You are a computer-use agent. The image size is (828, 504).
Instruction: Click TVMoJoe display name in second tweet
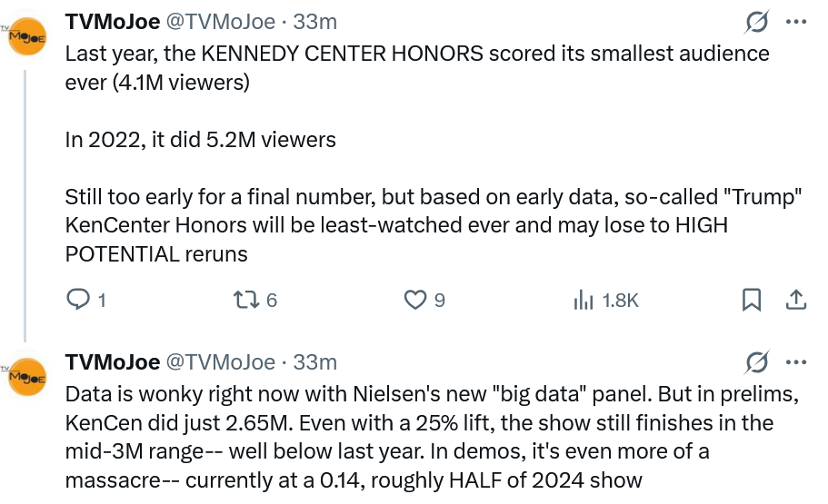tap(111, 362)
